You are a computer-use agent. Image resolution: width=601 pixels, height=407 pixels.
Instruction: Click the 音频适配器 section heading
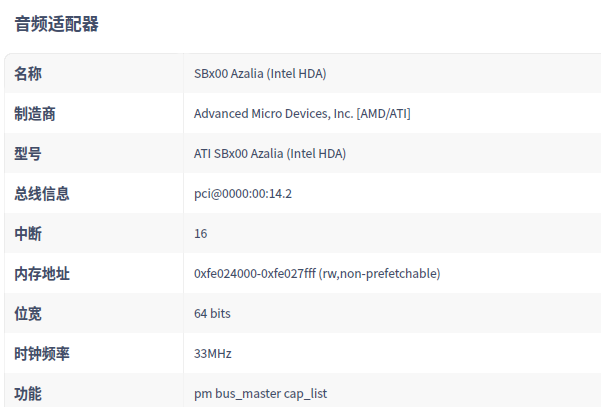(x=56, y=24)
